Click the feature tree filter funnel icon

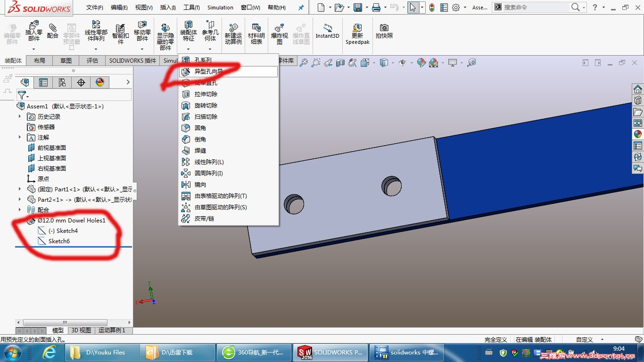pyautogui.click(x=22, y=95)
